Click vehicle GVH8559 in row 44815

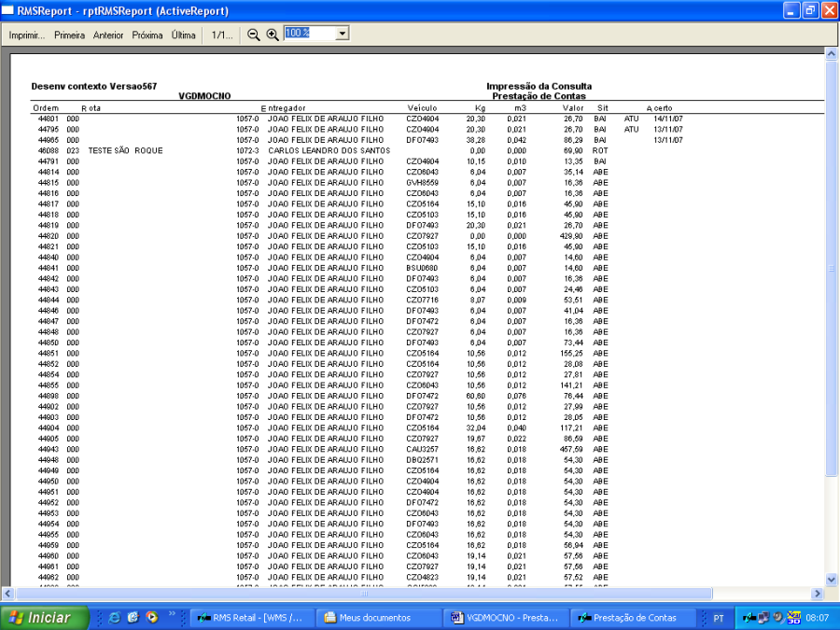pos(422,183)
